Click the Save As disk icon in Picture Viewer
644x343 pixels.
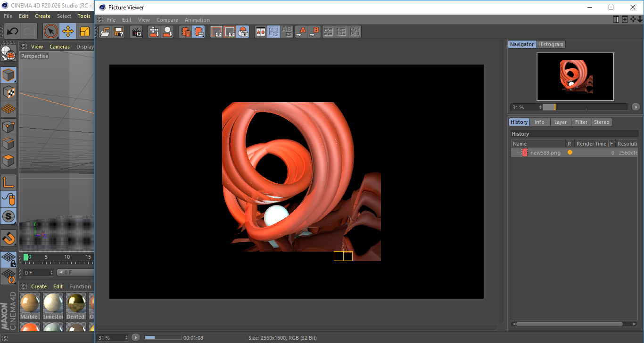pyautogui.click(x=119, y=32)
